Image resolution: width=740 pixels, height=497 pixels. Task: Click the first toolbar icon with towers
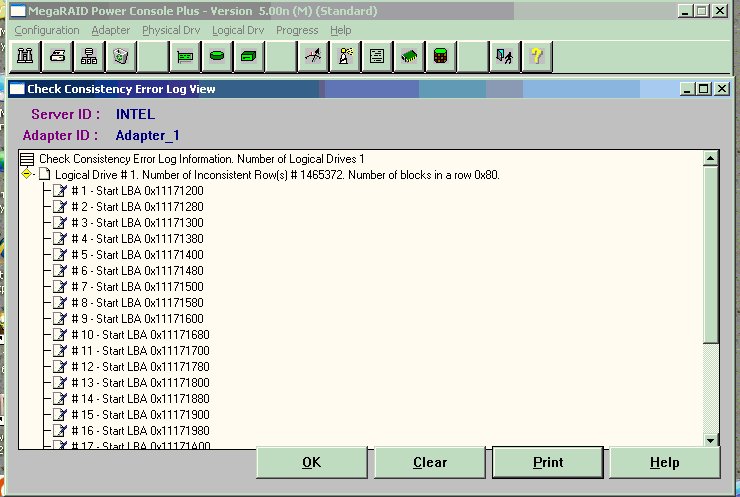(x=26, y=57)
